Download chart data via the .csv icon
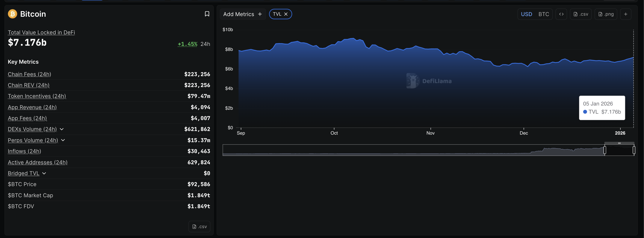Viewport: 644px width, 238px height. click(581, 14)
